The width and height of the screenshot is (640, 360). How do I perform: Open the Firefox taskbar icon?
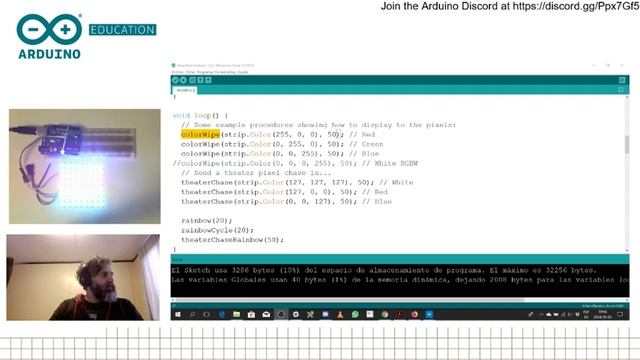click(414, 314)
